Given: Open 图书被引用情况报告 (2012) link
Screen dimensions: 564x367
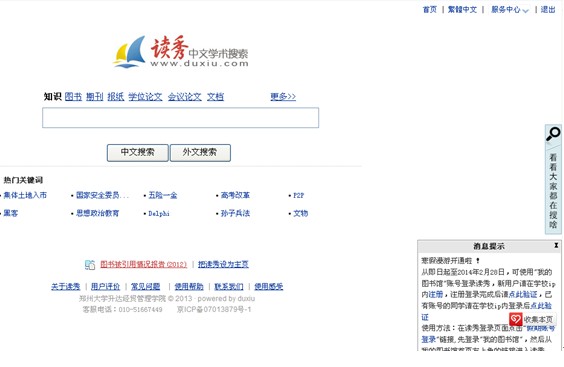Looking at the screenshot, I should (x=144, y=264).
